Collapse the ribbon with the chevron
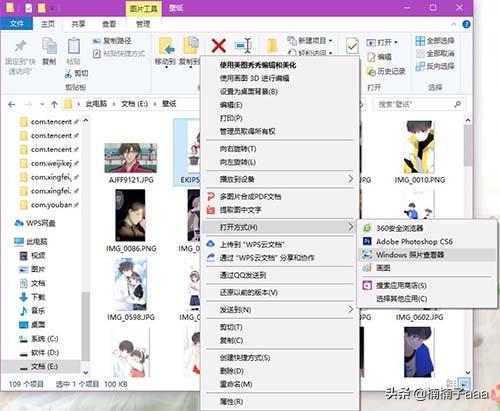The width and height of the screenshot is (500, 411). pos(454,24)
